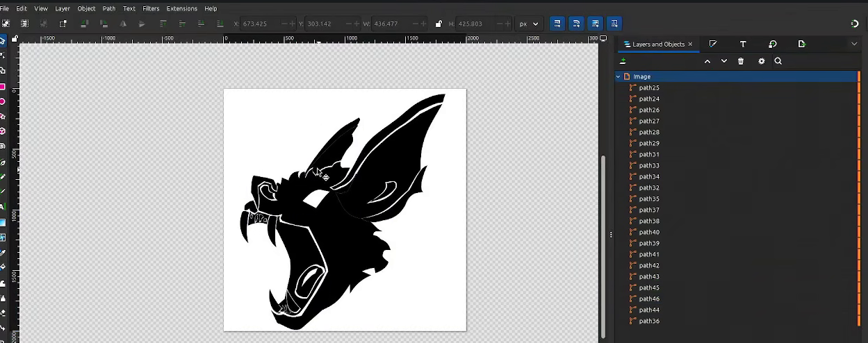The width and height of the screenshot is (868, 343).
Task: Select the Image layer row
Action: pos(737,76)
